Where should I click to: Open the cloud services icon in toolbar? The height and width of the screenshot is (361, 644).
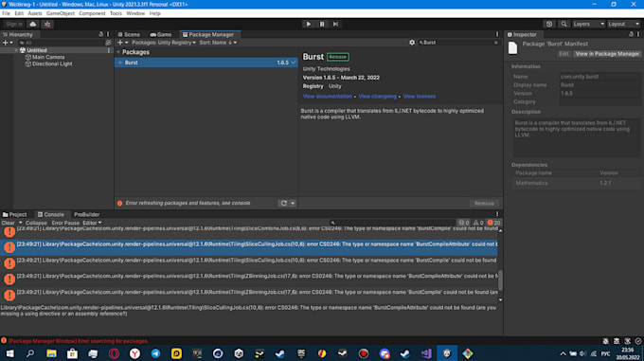tap(33, 25)
